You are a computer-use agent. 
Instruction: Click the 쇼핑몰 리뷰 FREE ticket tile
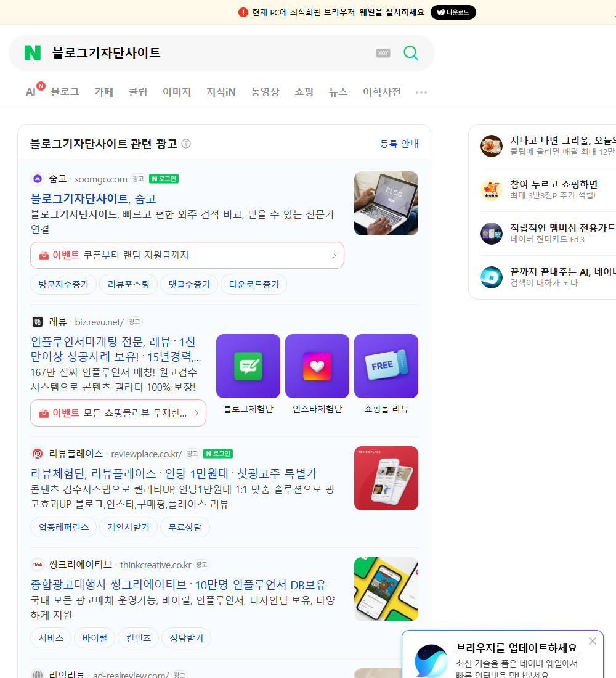pos(386,366)
